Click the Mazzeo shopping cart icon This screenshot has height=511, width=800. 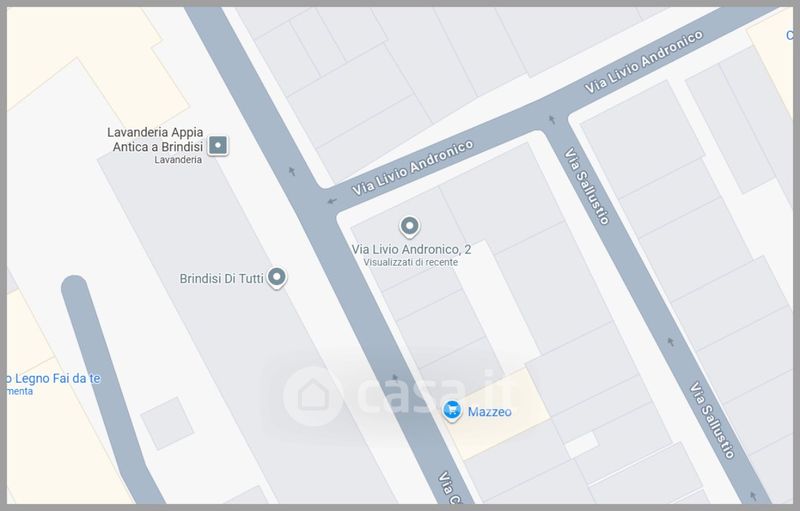point(452,411)
